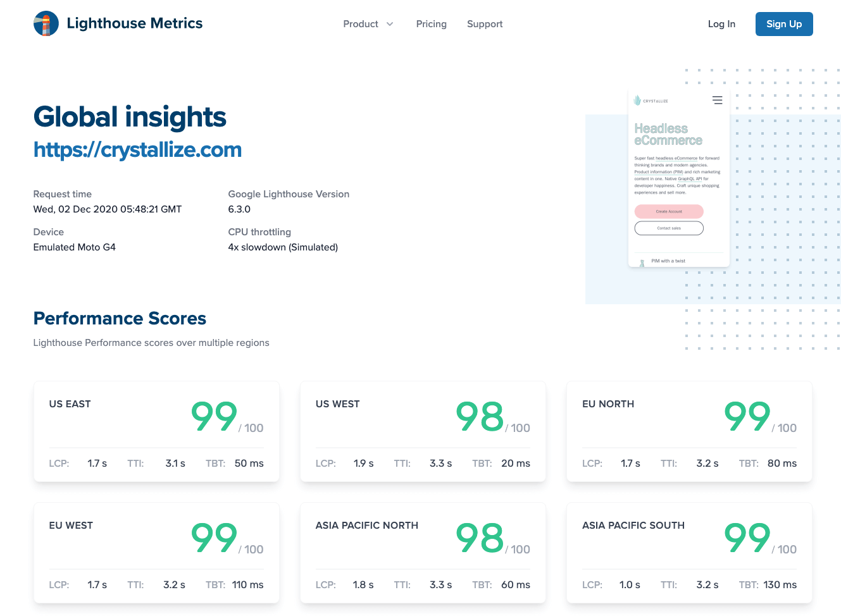Click US EAST TTI value 3.1 s
This screenshot has height=616, width=841.
pos(175,464)
